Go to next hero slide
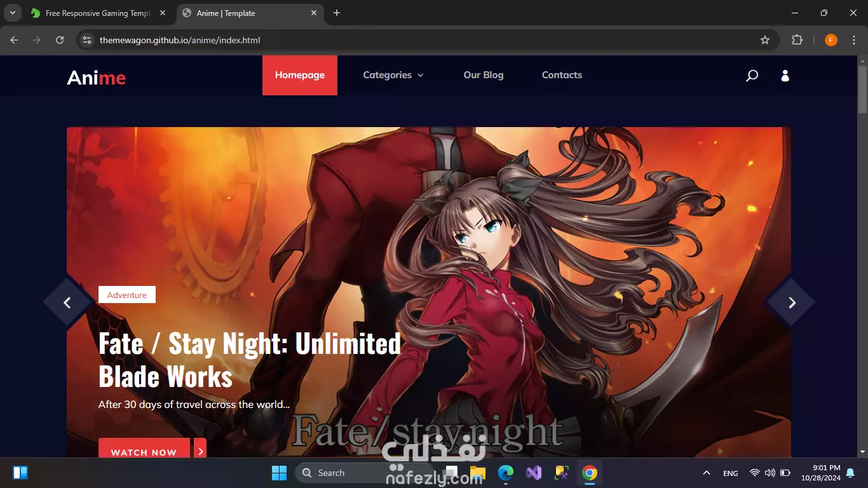 792,302
